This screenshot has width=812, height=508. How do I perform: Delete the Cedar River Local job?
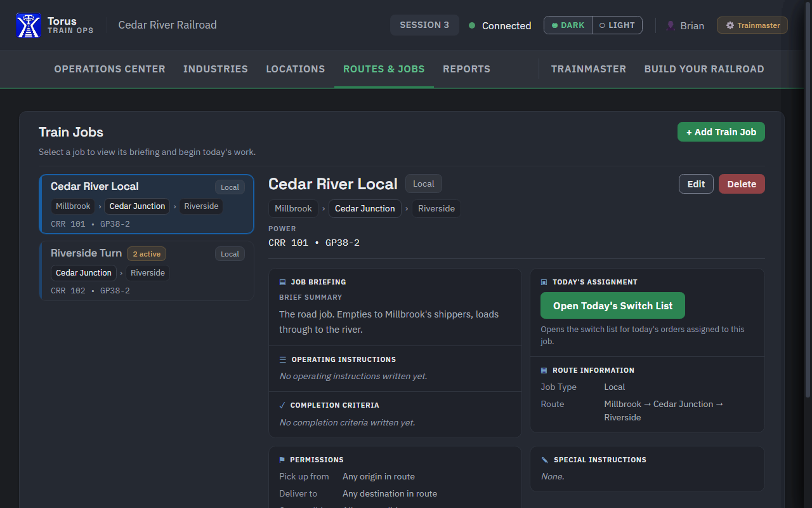tap(742, 184)
